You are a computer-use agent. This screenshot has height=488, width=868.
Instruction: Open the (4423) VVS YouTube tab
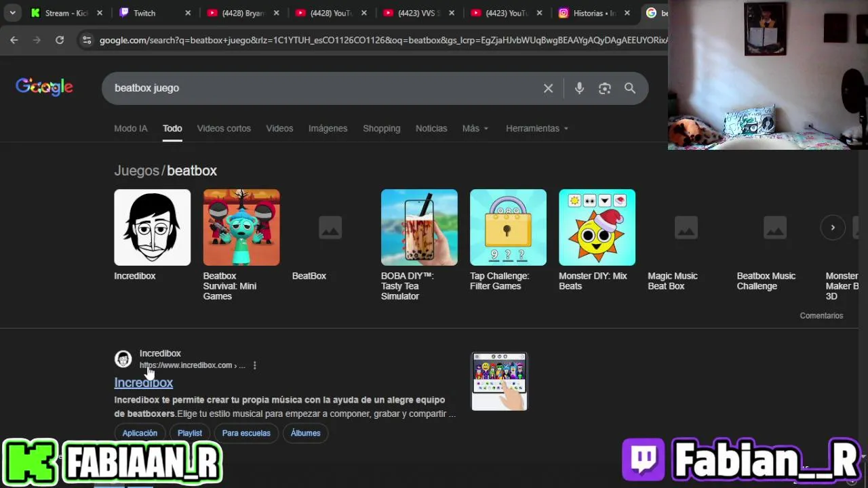click(x=419, y=13)
